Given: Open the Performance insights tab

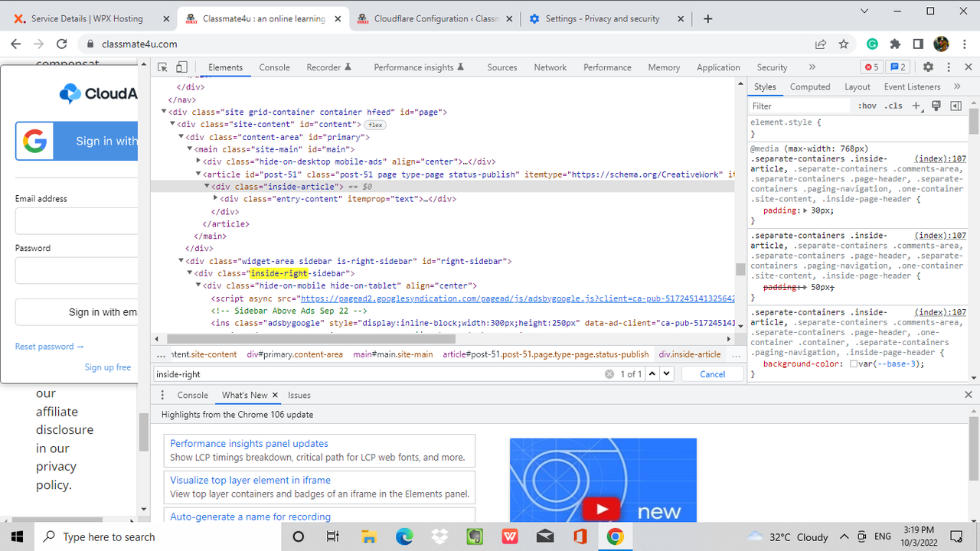Looking at the screenshot, I should (420, 67).
